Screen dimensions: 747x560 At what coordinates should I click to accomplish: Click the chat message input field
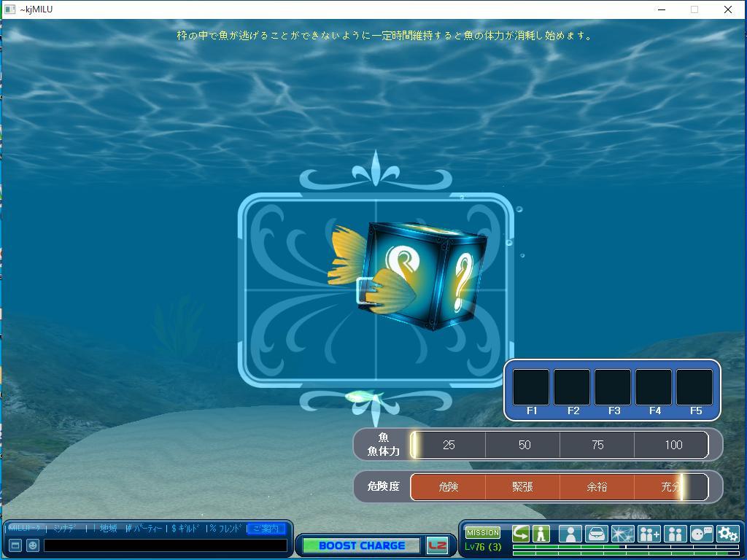click(165, 545)
